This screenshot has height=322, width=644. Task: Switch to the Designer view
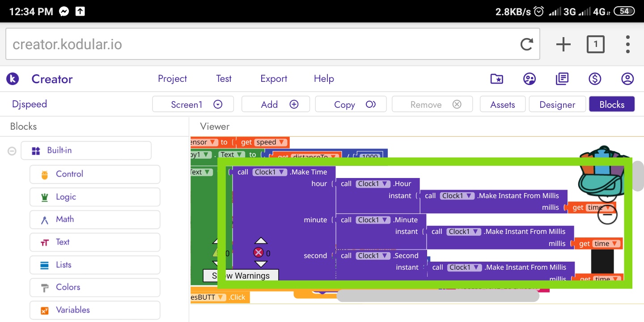pos(557,105)
